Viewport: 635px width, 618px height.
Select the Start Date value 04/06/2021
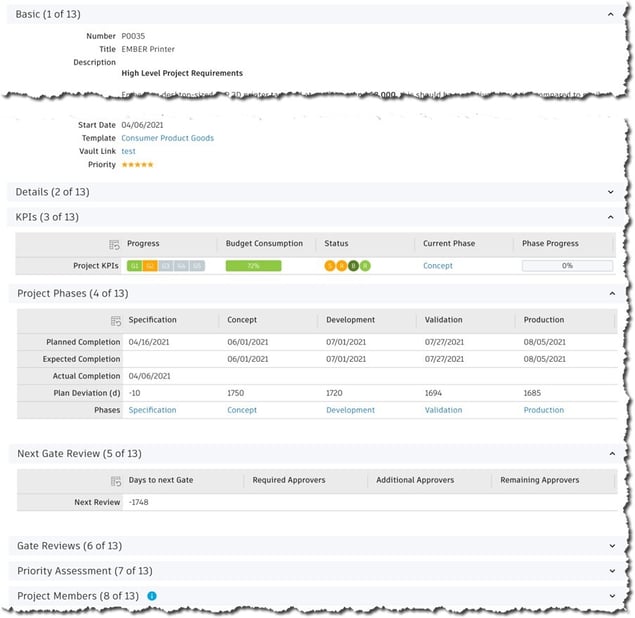[x=142, y=125]
